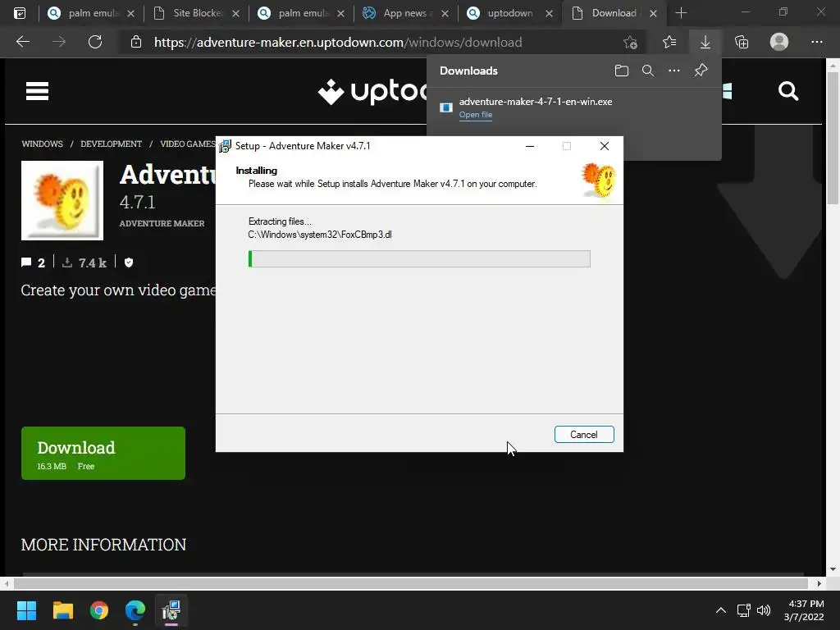840x630 pixels.
Task: Click the comments count icon
Action: 26,262
